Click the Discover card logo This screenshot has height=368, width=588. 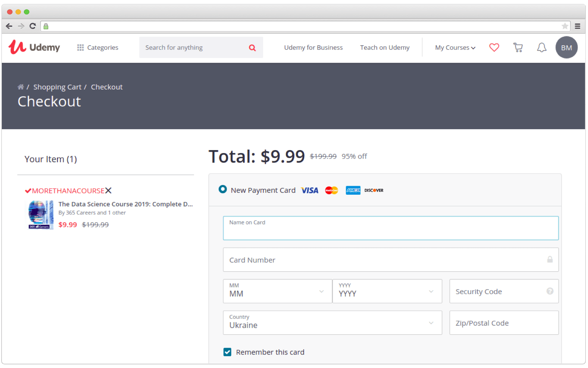[x=374, y=190]
